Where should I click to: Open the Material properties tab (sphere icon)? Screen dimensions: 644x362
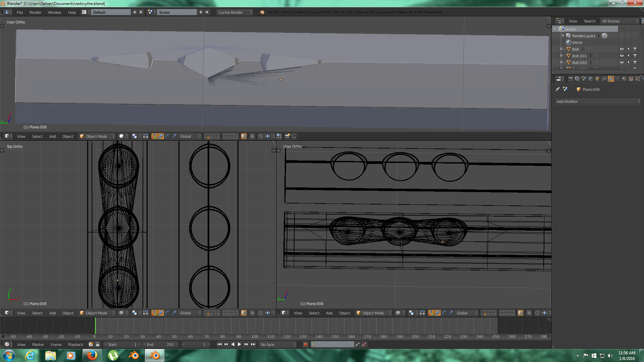pyautogui.click(x=624, y=79)
